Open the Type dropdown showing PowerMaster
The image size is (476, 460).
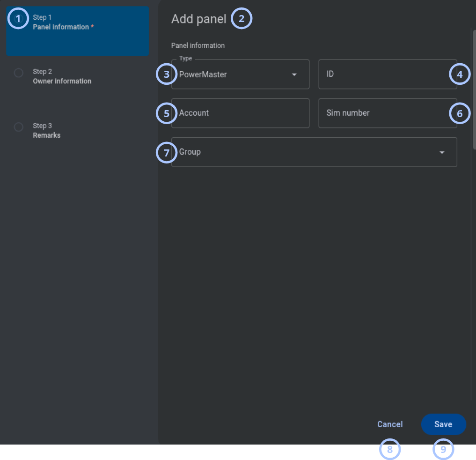(240, 74)
